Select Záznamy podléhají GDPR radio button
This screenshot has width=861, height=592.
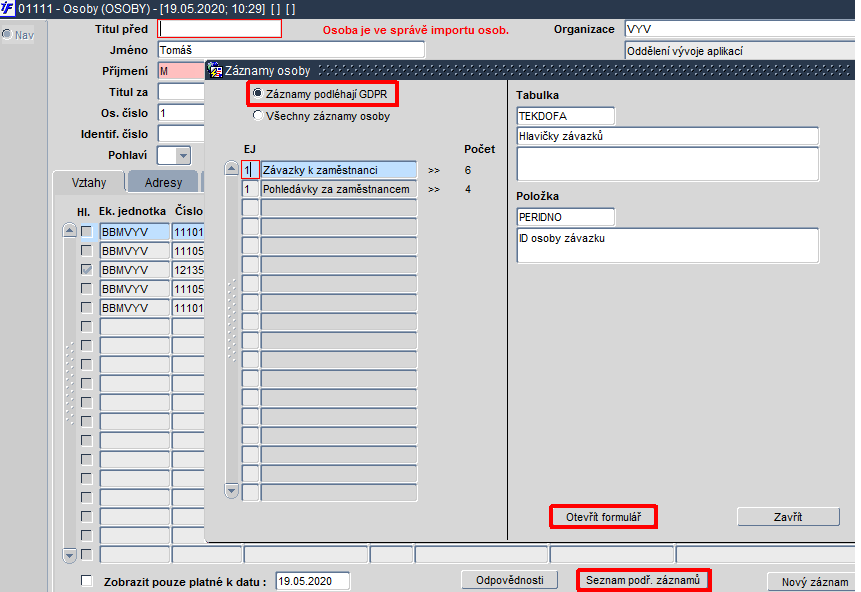(258, 94)
